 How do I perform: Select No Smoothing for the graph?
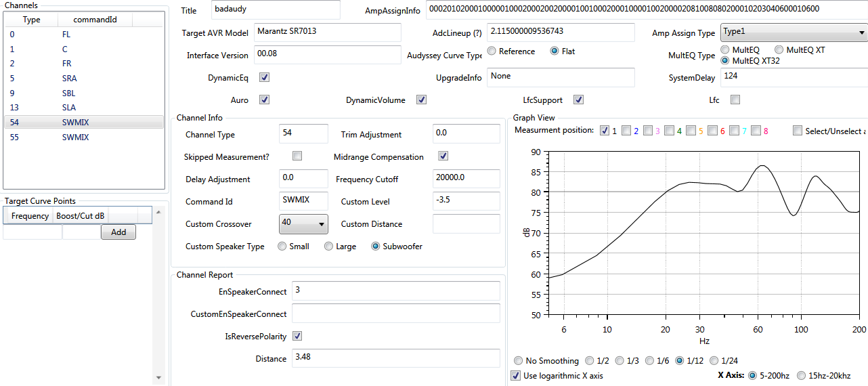(x=519, y=361)
